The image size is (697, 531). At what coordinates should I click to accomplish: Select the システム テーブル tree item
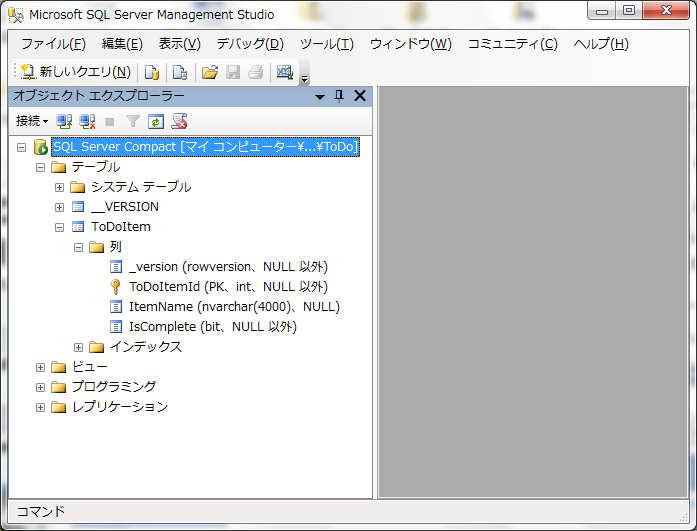[141, 187]
